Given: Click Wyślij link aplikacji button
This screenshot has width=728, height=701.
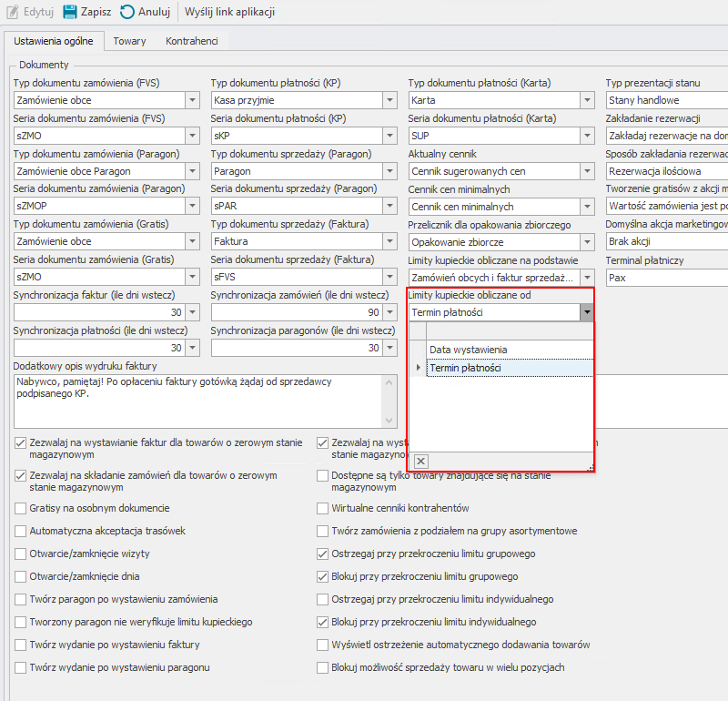Looking at the screenshot, I should (x=229, y=13).
